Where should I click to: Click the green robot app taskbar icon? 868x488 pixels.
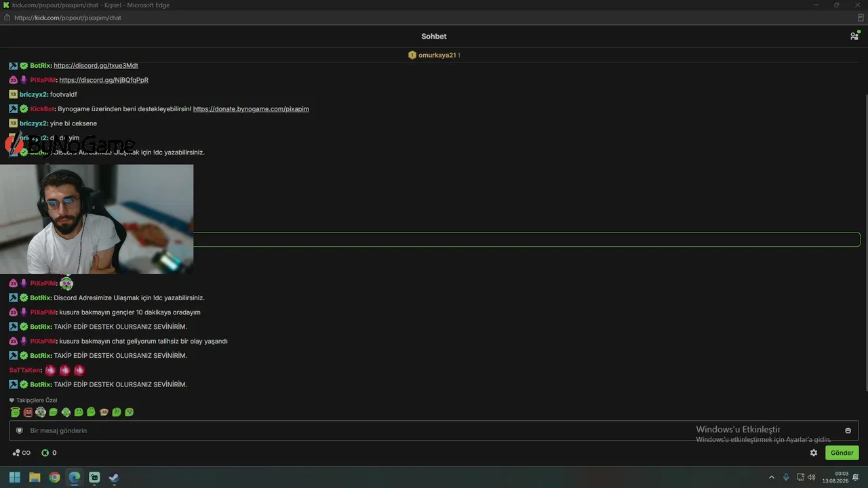tap(94, 477)
